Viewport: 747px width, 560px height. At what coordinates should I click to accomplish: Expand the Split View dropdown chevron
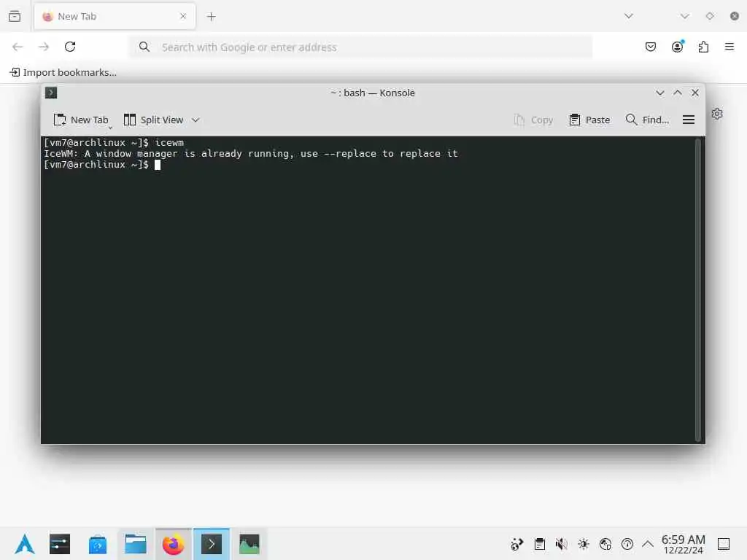[196, 120]
